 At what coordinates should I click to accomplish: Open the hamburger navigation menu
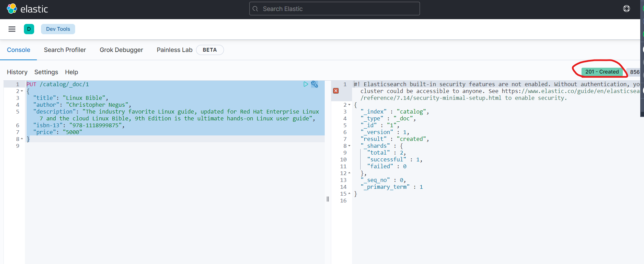12,29
